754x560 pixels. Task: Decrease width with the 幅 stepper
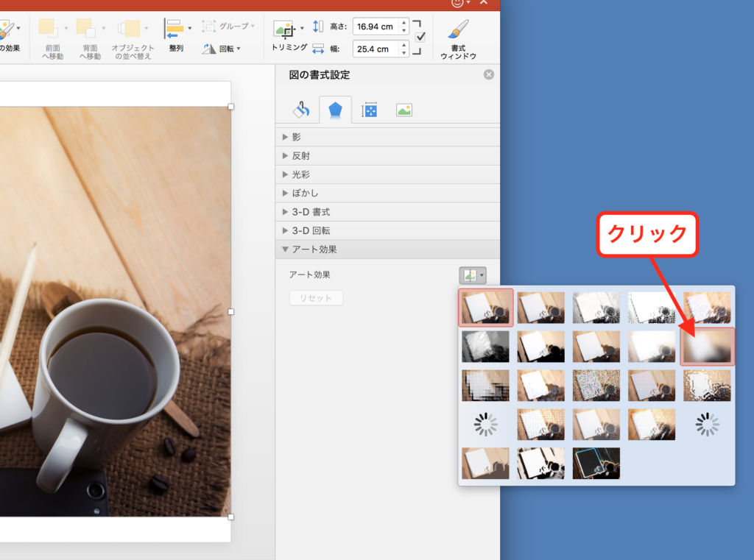click(x=404, y=53)
